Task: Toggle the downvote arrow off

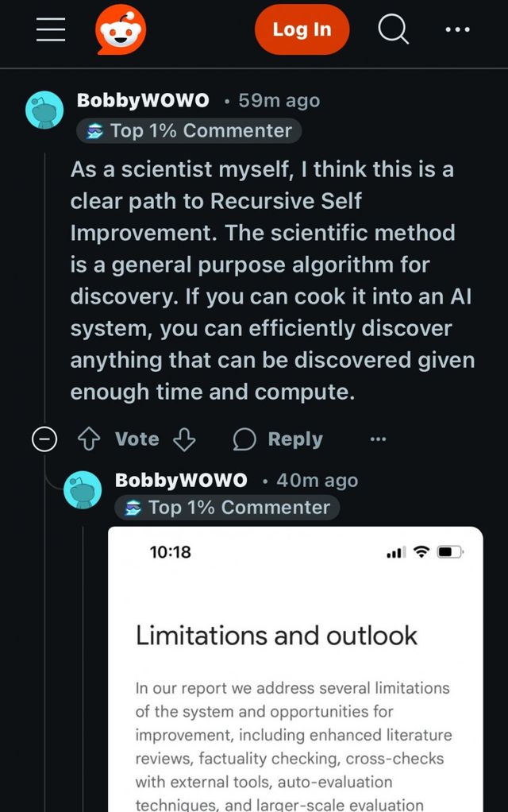Action: [x=184, y=439]
